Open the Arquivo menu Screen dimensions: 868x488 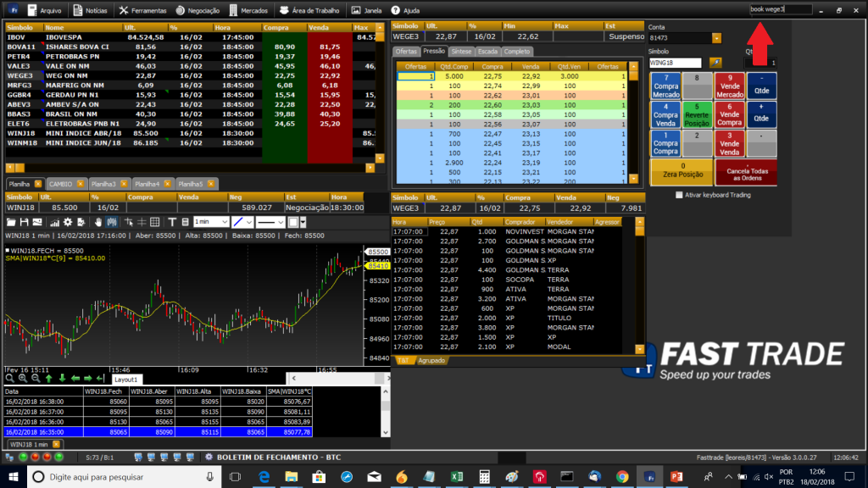[x=45, y=10]
